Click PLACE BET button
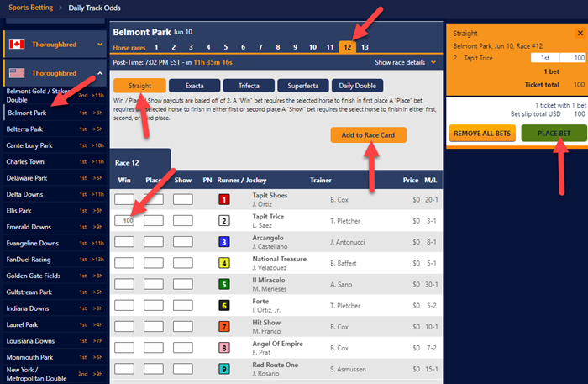Screen dimensions: 588x384 coord(554,134)
